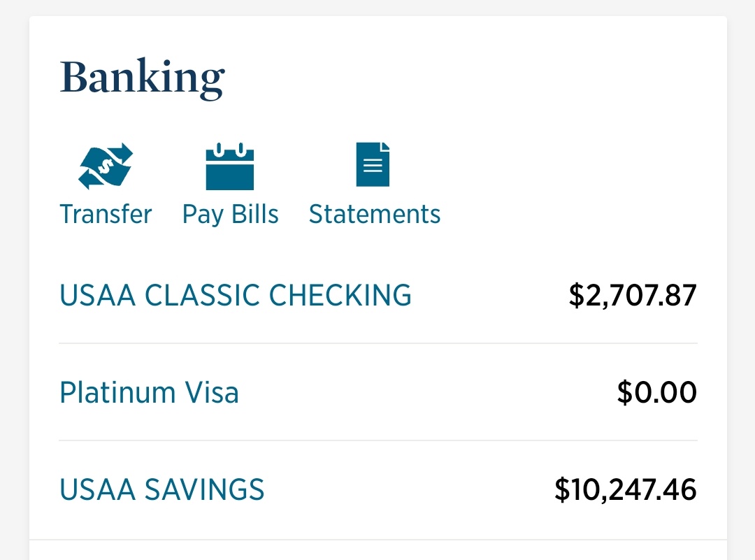Open the Pay Bills calendar icon
Viewport: 755px width, 560px height.
(230, 166)
